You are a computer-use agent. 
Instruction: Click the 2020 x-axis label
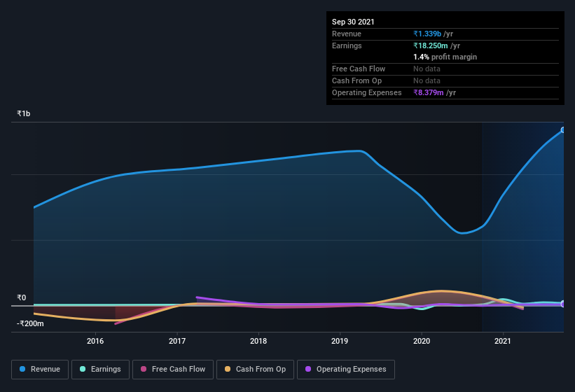(x=422, y=341)
